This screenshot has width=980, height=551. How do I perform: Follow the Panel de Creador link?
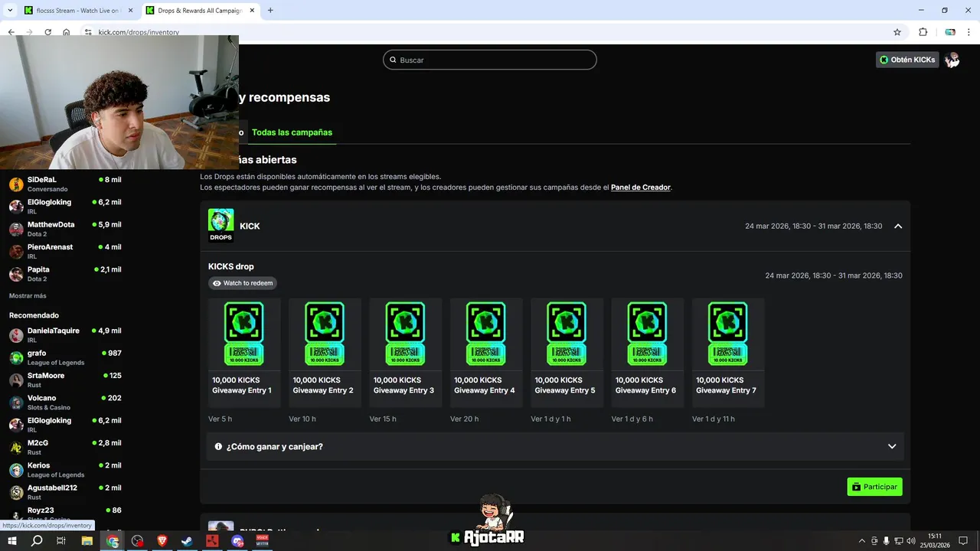(641, 187)
